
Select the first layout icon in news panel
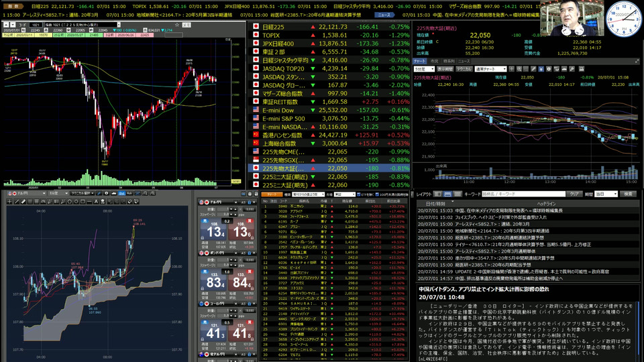click(x=438, y=194)
